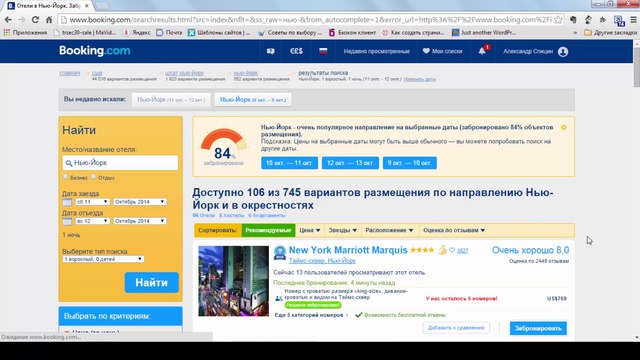Viewport: 640px width, 360px height.
Task: Open the check-in date calendar icon
Action: pyautogui.click(x=67, y=202)
